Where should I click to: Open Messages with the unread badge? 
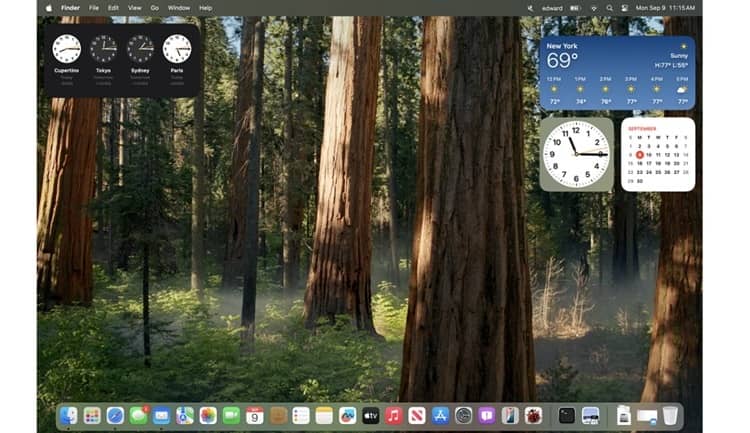pyautogui.click(x=139, y=416)
